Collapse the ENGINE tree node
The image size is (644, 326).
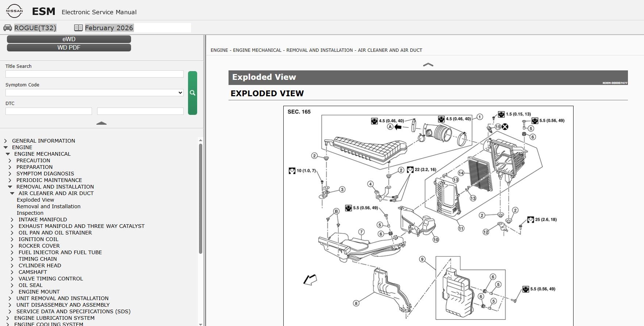coord(5,147)
